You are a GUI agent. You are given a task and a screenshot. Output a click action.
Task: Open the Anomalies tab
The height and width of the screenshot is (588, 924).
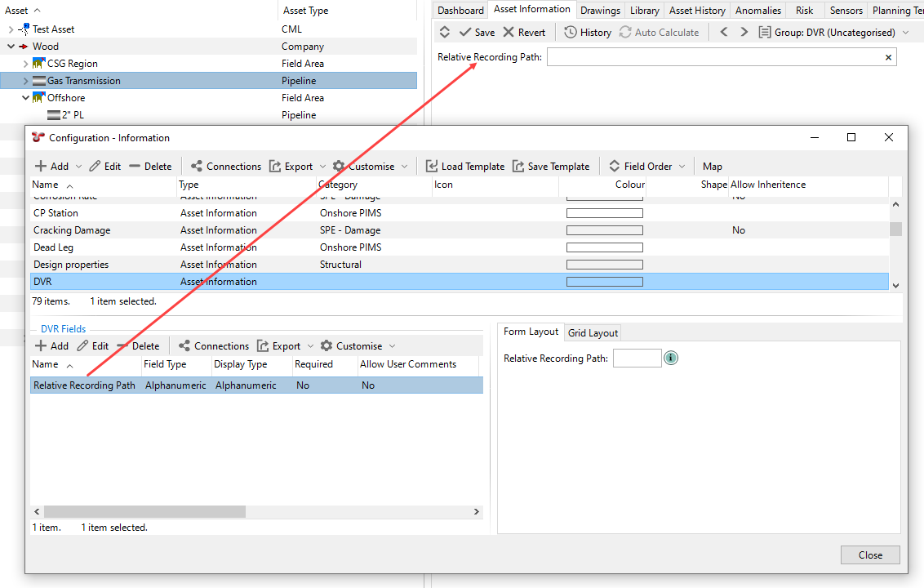757,10
